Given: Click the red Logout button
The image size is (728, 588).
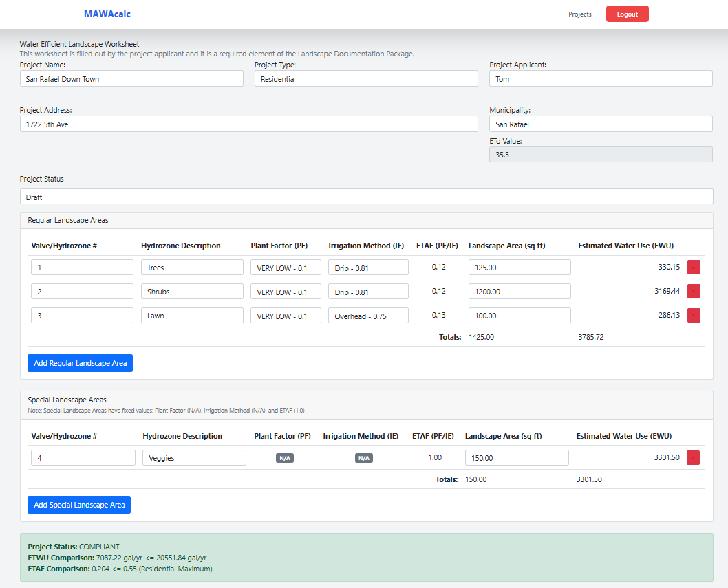Looking at the screenshot, I should [627, 14].
